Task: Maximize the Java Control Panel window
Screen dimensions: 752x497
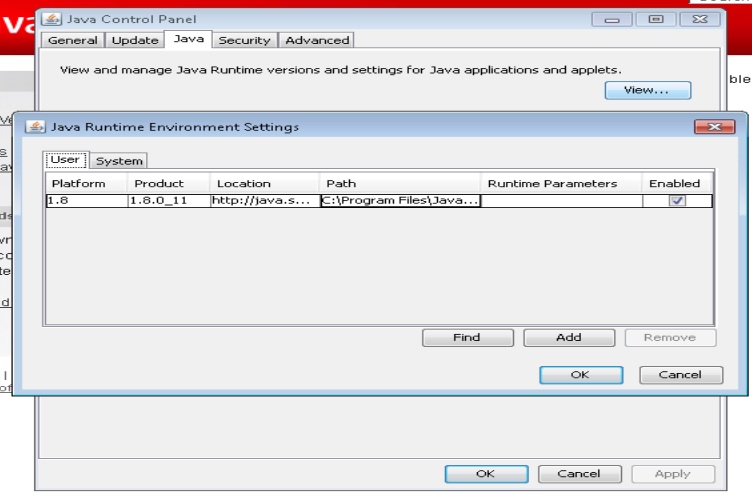Action: click(x=656, y=20)
